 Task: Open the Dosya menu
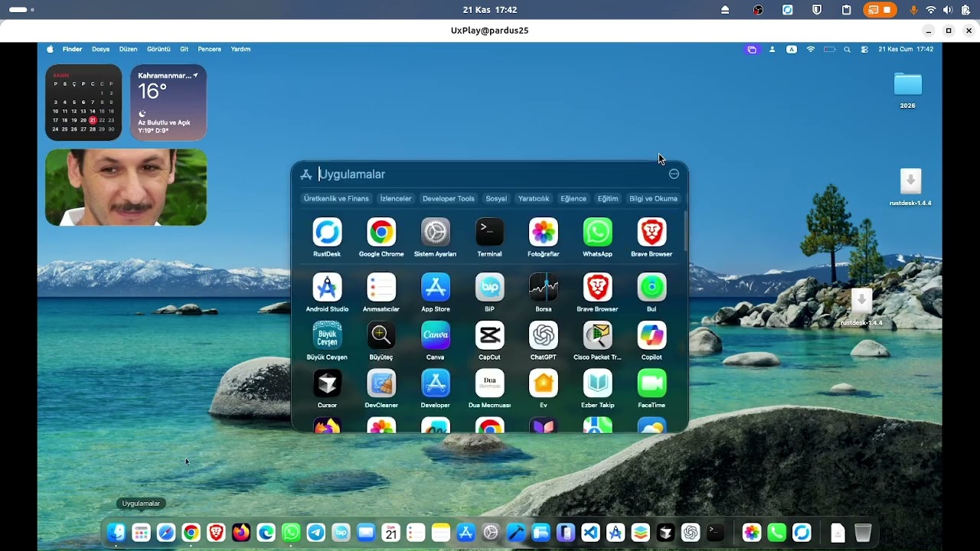tap(101, 49)
